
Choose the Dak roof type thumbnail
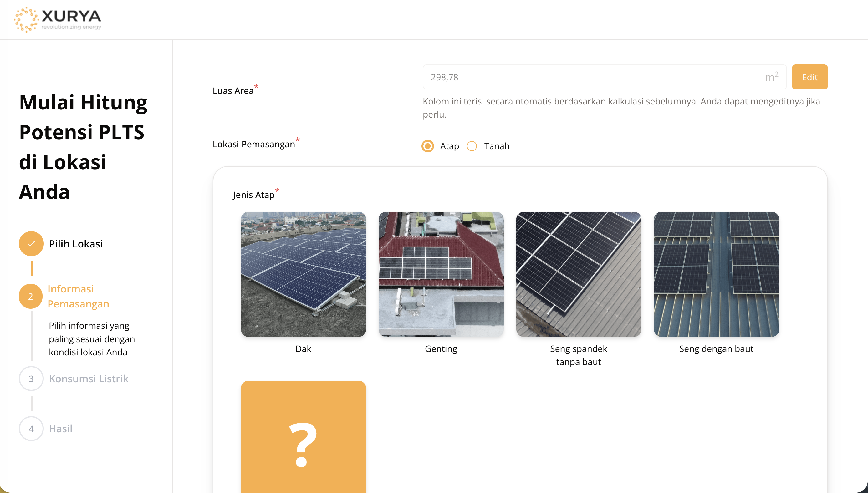click(303, 274)
